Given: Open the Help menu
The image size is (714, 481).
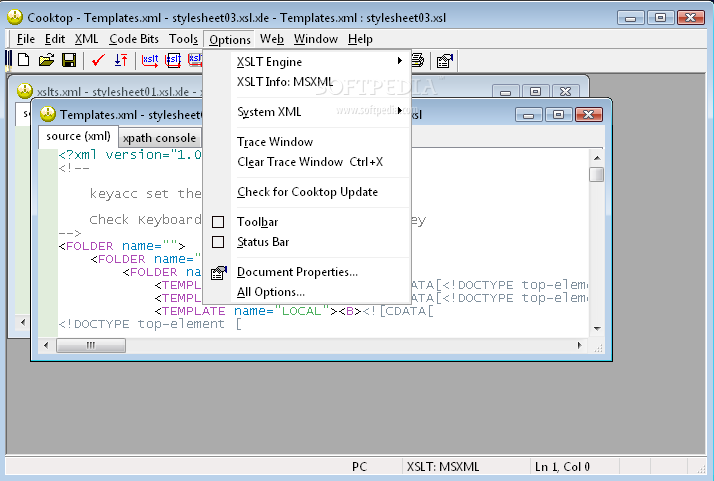Looking at the screenshot, I should (360, 39).
